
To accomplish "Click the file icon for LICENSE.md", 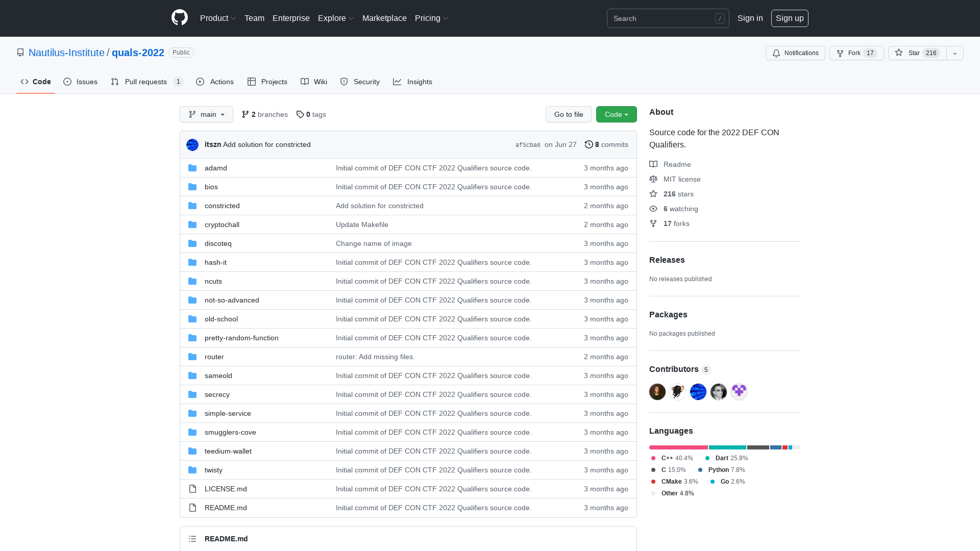I will pos(192,489).
